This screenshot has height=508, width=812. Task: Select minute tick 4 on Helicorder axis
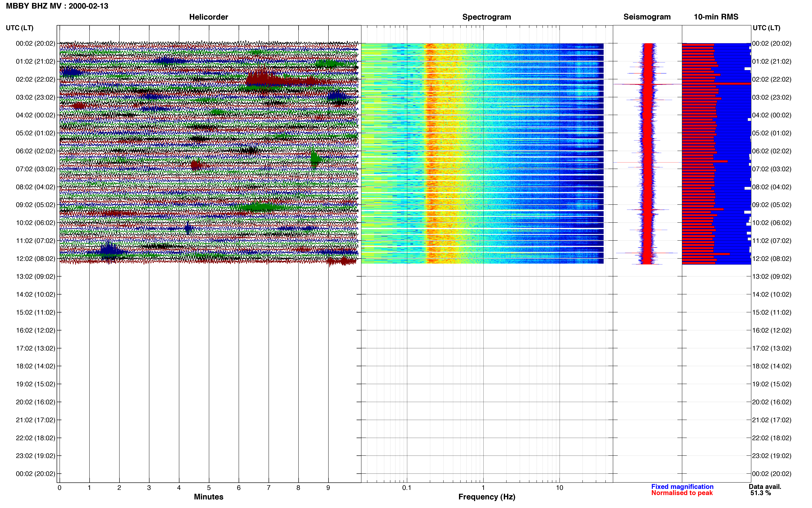tap(179, 487)
